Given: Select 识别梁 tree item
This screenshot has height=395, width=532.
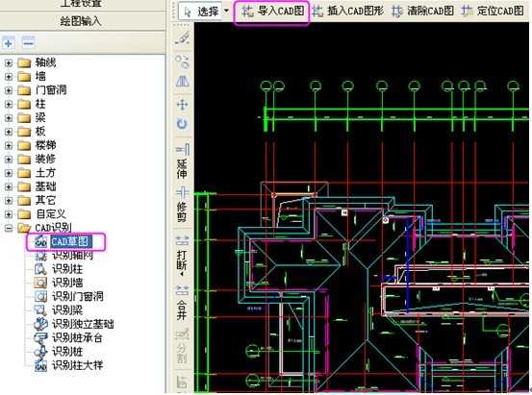Looking at the screenshot, I should pyautogui.click(x=67, y=310).
